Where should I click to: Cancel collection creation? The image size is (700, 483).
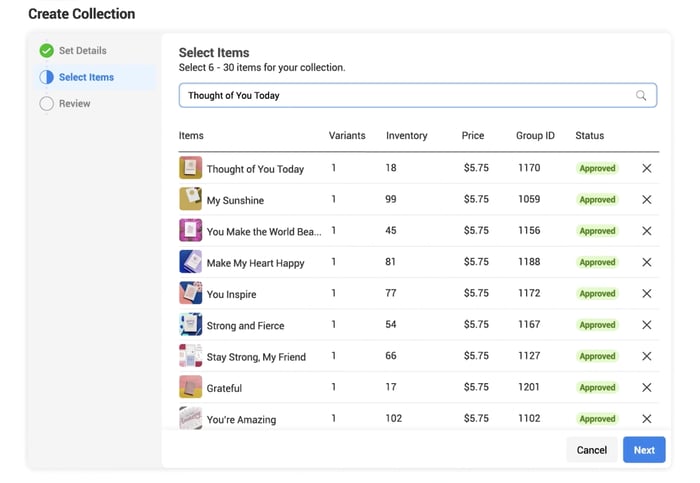[x=591, y=450]
